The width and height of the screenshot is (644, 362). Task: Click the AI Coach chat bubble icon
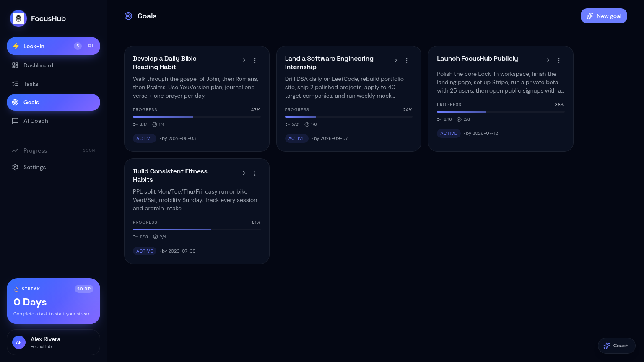pos(15,121)
